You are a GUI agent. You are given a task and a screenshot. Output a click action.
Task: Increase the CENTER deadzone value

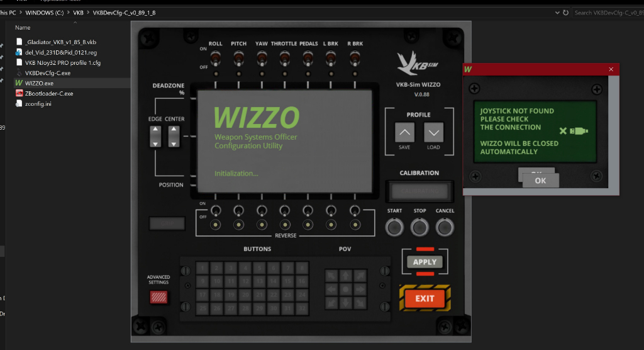174,129
